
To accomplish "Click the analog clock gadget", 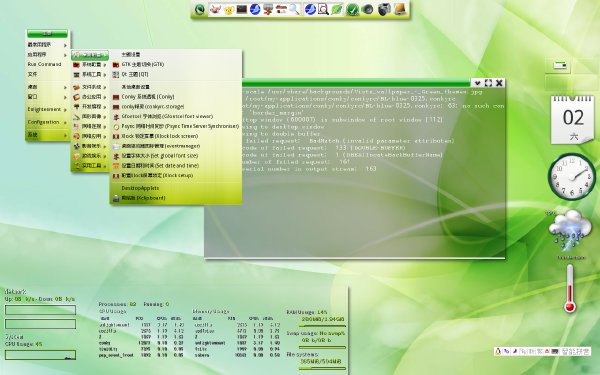I will [x=572, y=176].
